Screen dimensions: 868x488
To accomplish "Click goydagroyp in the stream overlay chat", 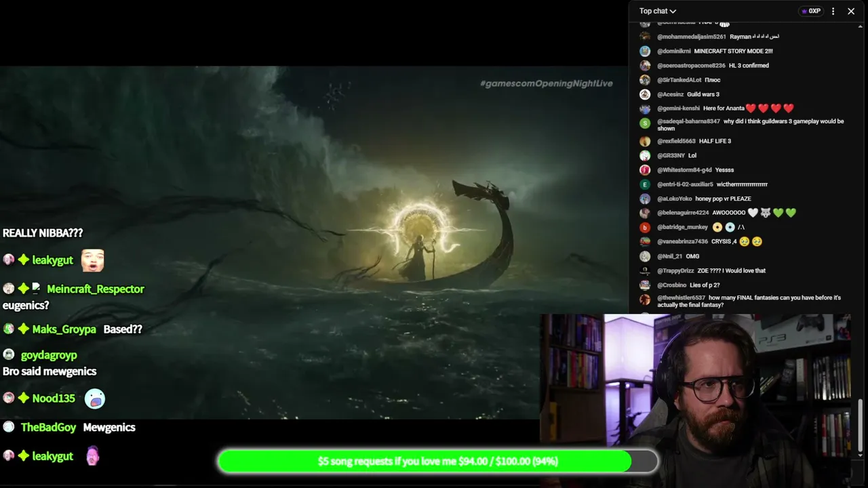I will point(49,355).
